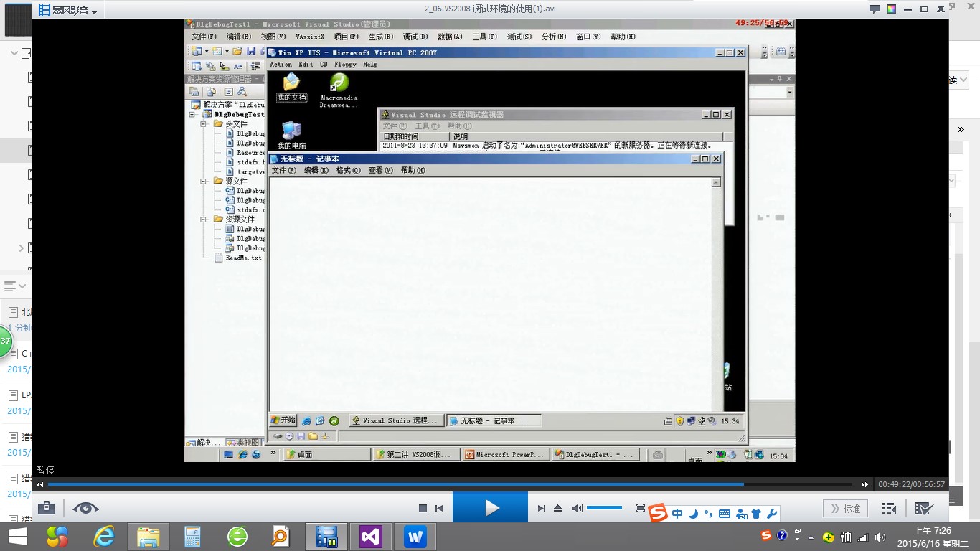Switch to 类视图 tab in Visual Studio
Screen dimensions: 980x551
[242, 443]
